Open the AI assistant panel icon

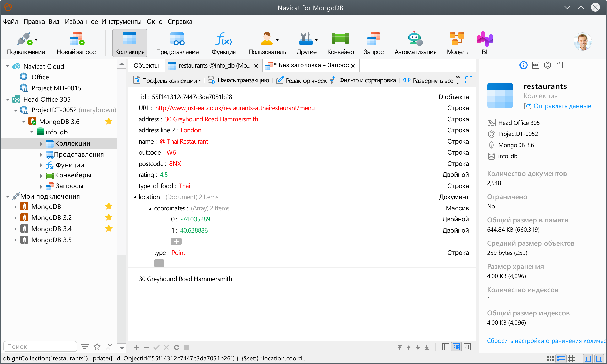(x=560, y=65)
